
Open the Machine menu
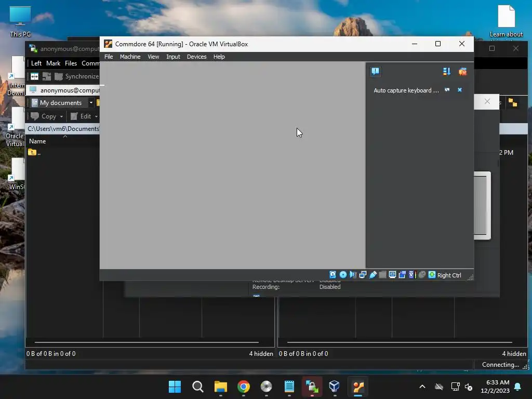click(130, 57)
